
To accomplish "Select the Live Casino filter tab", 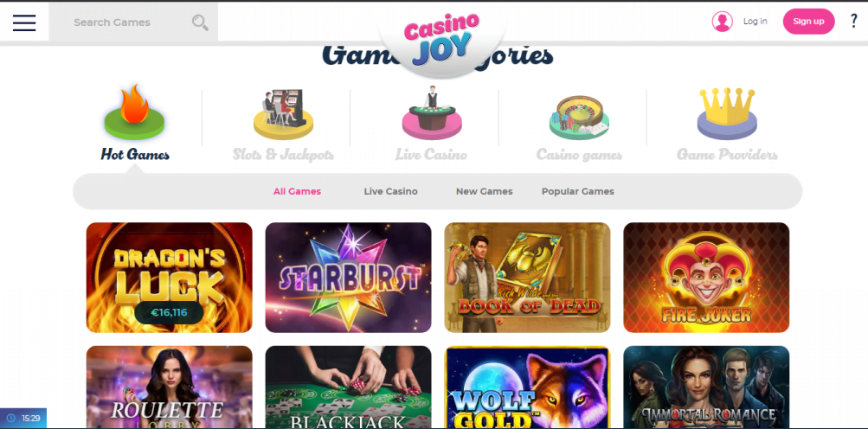I will 390,191.
